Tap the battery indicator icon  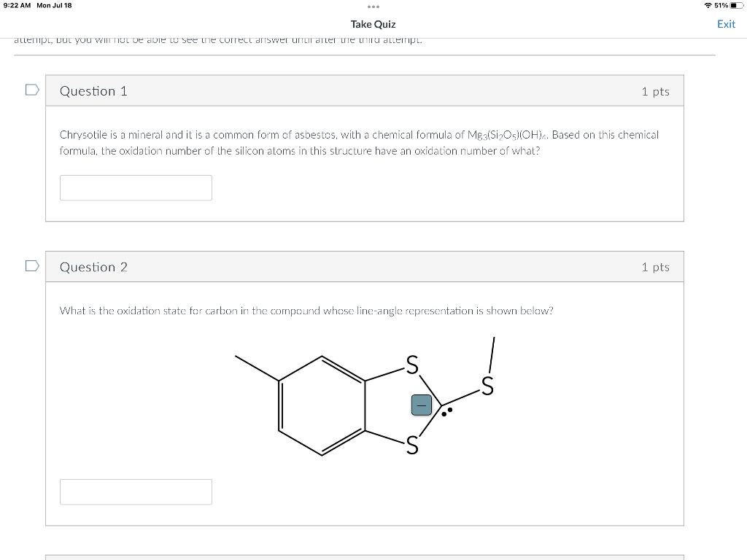coord(737,5)
